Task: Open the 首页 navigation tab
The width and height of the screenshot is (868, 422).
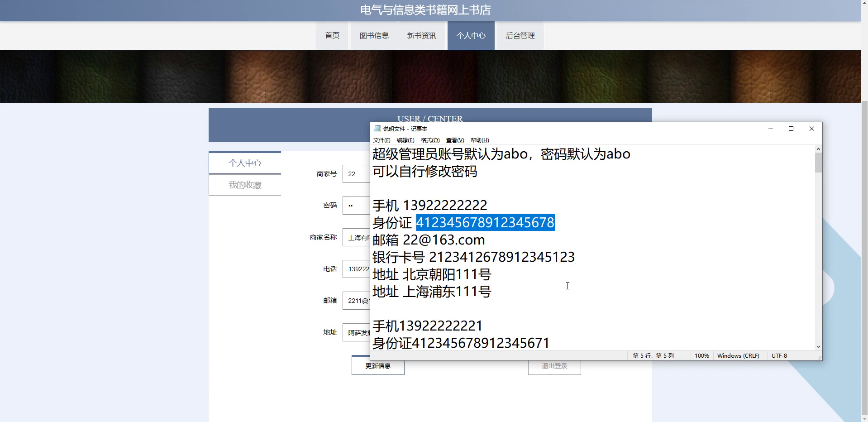Action: (x=332, y=35)
